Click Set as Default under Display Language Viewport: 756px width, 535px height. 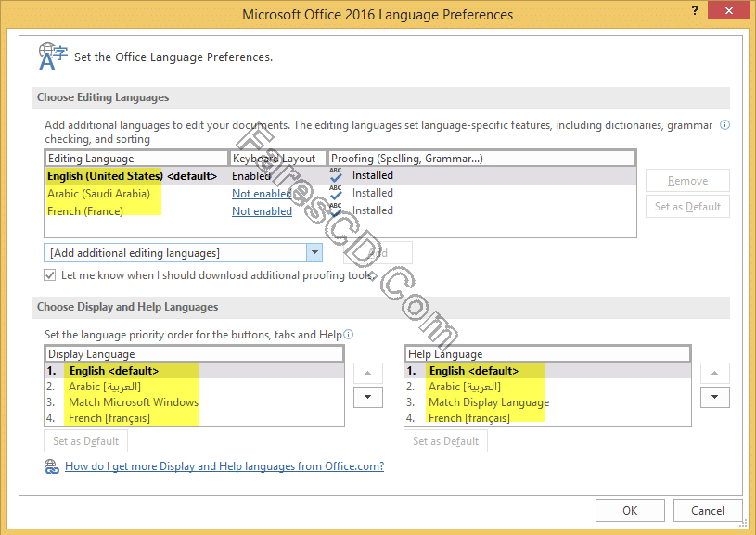point(86,441)
